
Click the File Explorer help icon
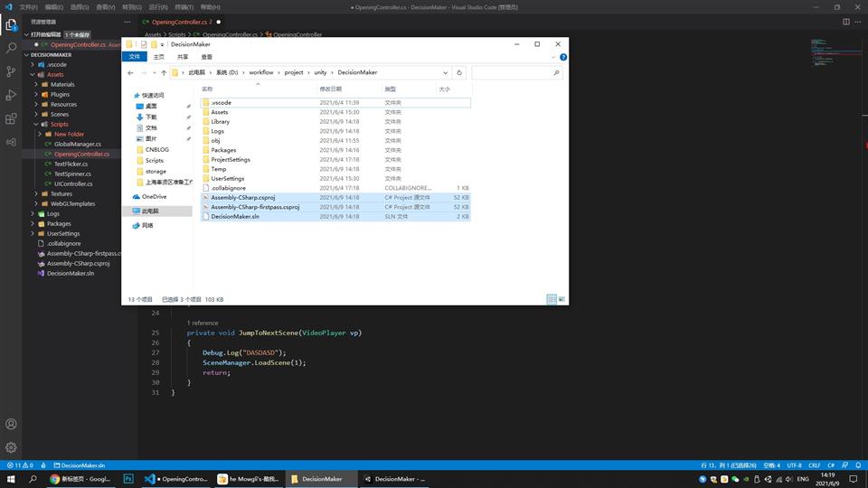click(563, 57)
